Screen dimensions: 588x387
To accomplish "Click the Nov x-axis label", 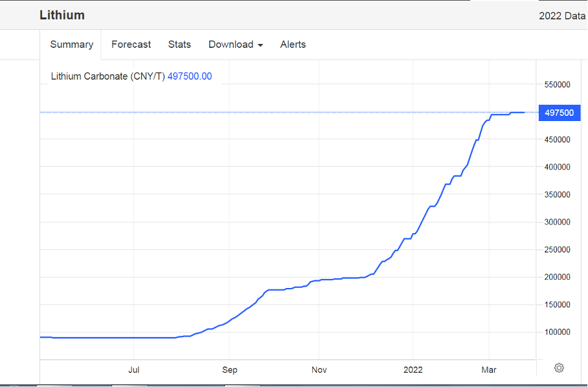I will 319,370.
